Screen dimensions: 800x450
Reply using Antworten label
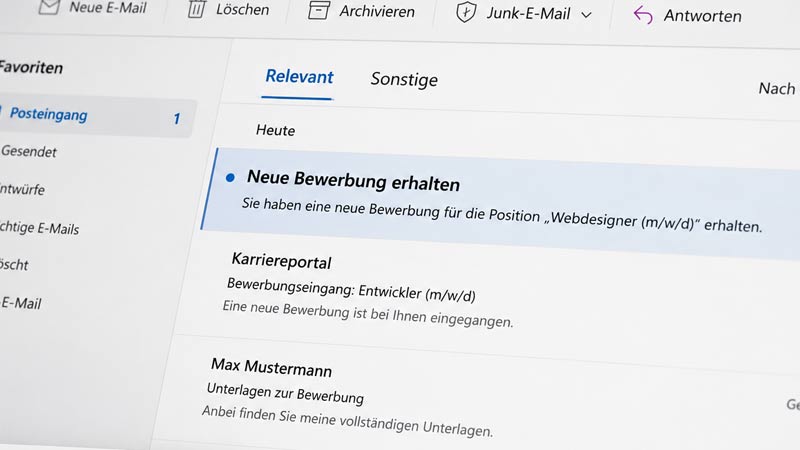coord(703,16)
